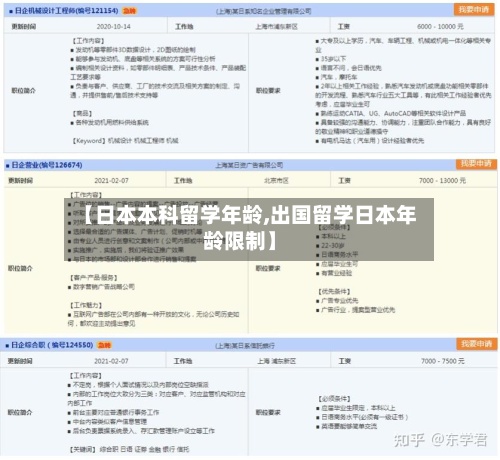The height and width of the screenshot is (460, 500).
Task: Select salary text 6000 - 10000 元
Action: point(440,26)
